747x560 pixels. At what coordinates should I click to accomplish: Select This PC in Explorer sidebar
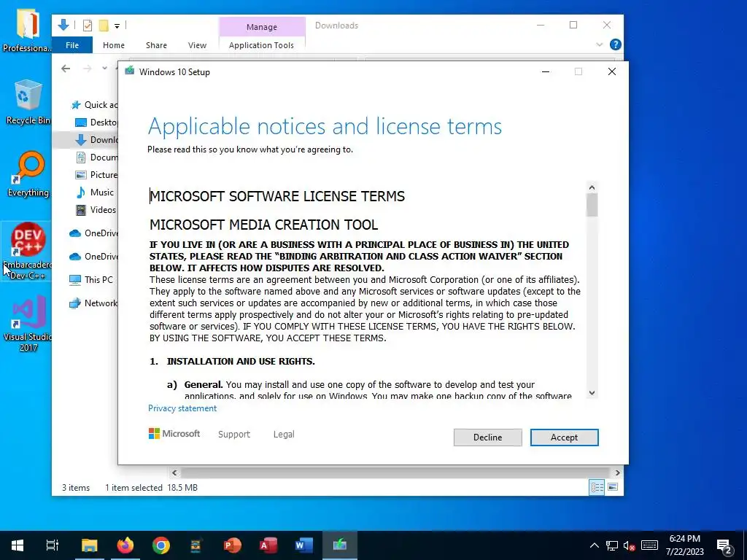[91, 280]
